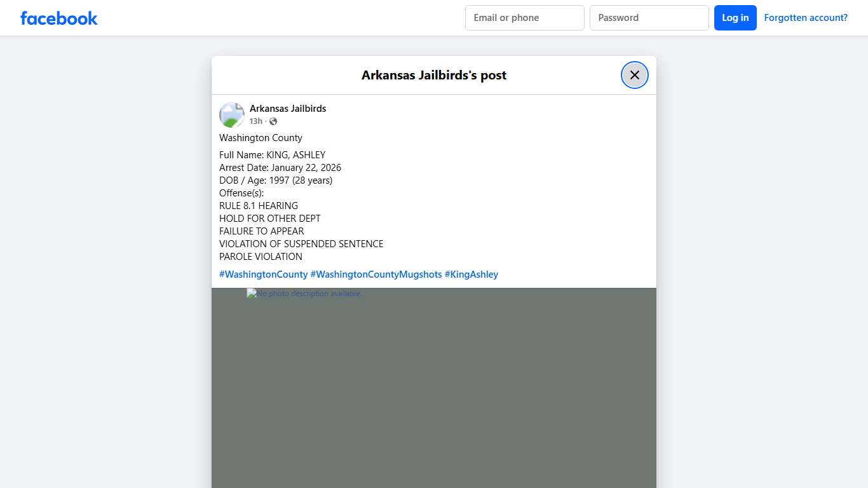Select the Email or phone field
The height and width of the screenshot is (488, 868).
pyautogui.click(x=524, y=18)
